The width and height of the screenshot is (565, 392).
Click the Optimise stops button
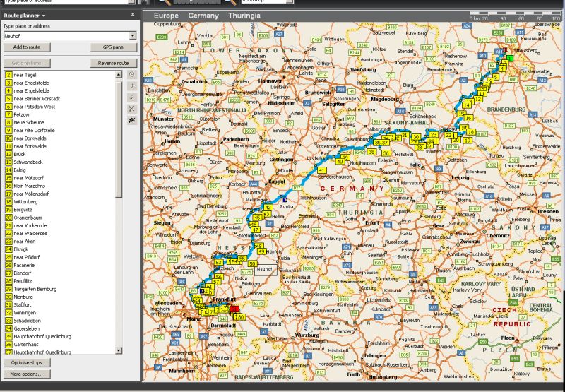click(27, 362)
